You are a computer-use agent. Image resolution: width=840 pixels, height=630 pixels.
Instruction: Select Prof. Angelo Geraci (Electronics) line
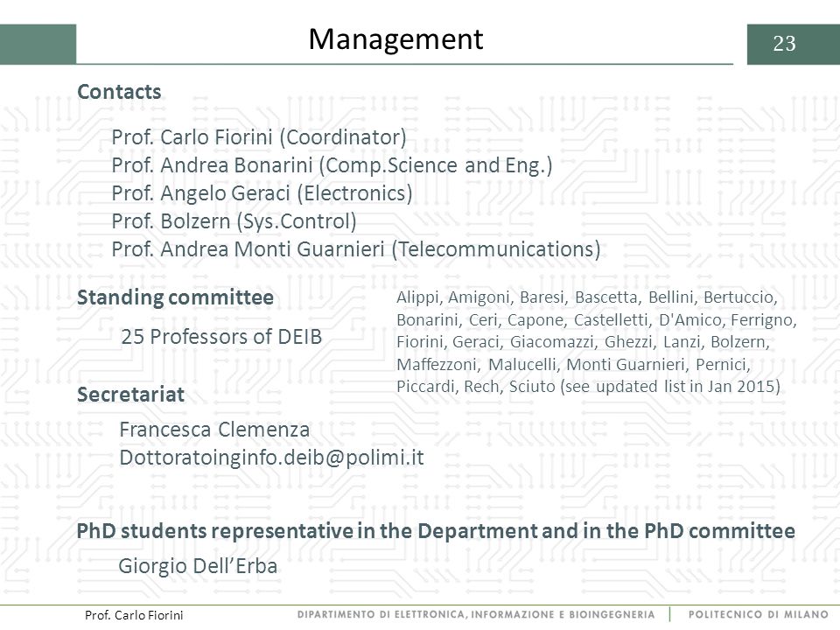pos(262,192)
